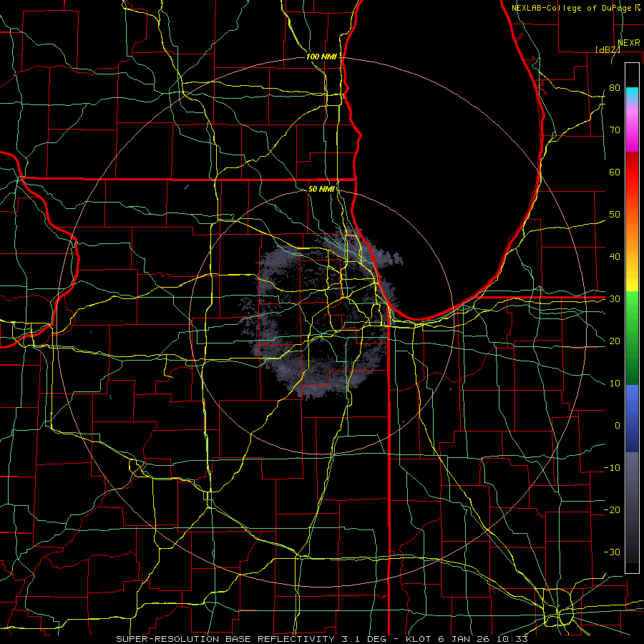644x644 pixels.
Task: Click the cyan segment of the color bar
Action: tap(632, 94)
